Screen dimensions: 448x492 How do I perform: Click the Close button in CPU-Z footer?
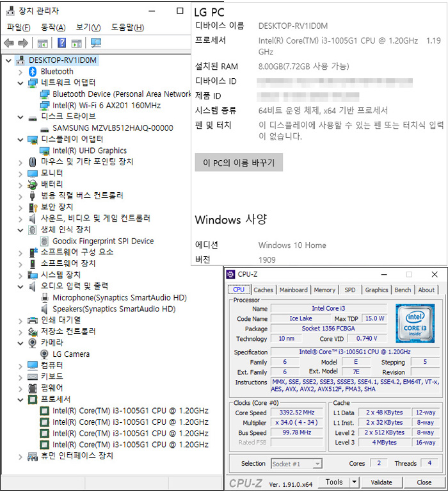click(x=424, y=482)
